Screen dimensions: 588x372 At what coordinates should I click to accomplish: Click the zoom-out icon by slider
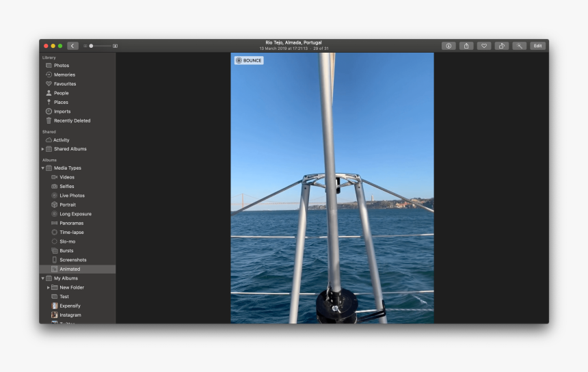click(85, 46)
